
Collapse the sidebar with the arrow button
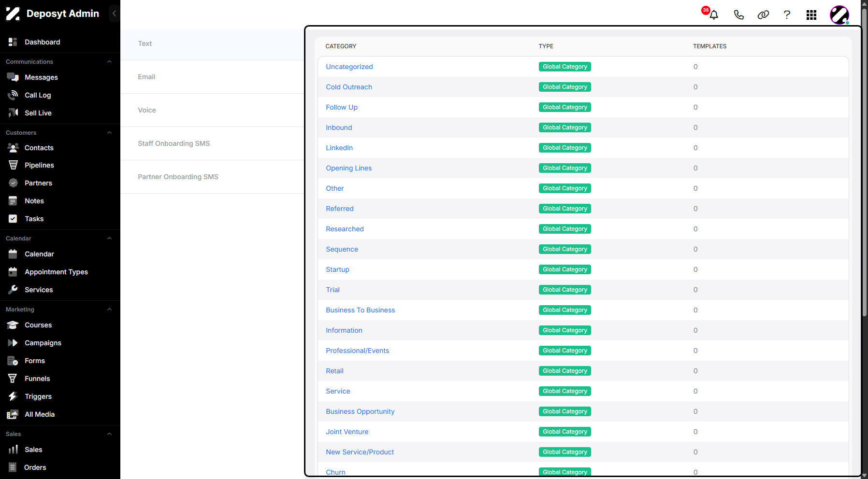point(114,14)
